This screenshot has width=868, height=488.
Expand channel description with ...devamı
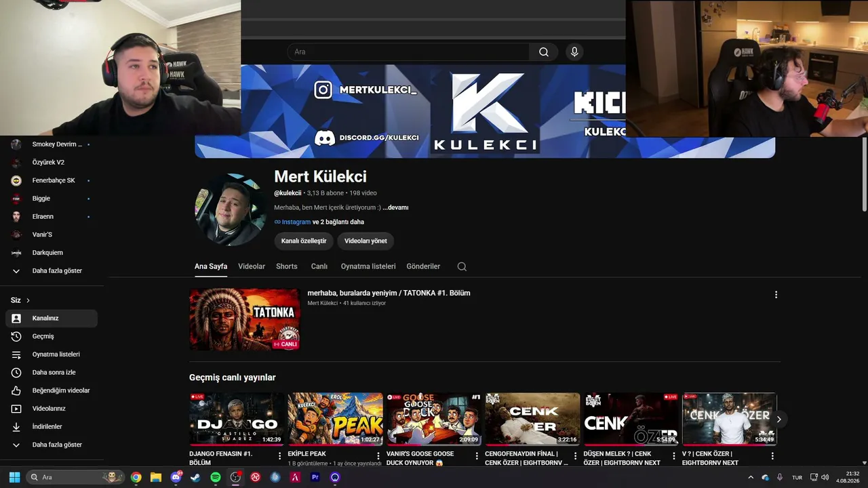coord(395,207)
